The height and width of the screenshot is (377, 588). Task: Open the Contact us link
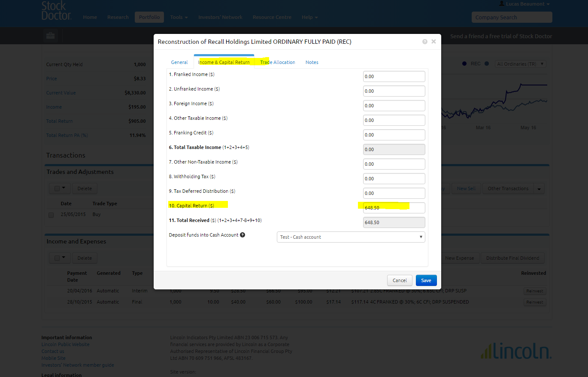[53, 351]
